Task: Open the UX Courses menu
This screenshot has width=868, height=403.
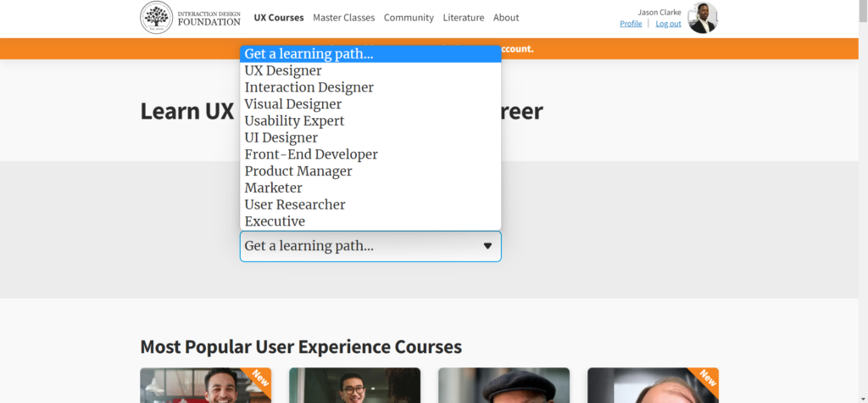Action: (x=279, y=18)
